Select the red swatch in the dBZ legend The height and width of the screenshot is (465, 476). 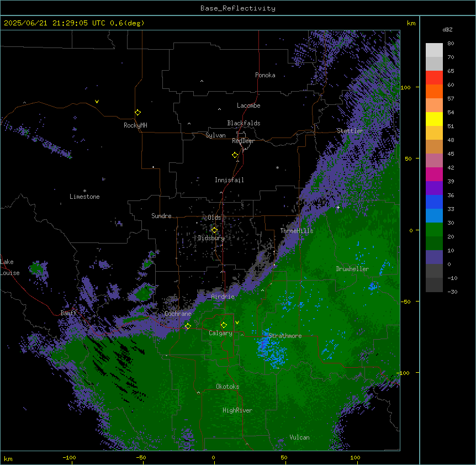click(x=434, y=78)
